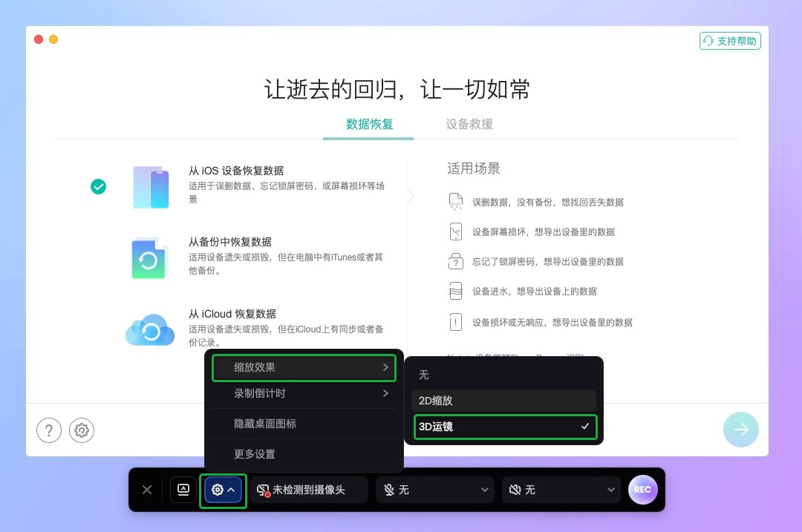Click 设备屏幕损坏 scenario text
802x532 pixels.
tap(543, 232)
